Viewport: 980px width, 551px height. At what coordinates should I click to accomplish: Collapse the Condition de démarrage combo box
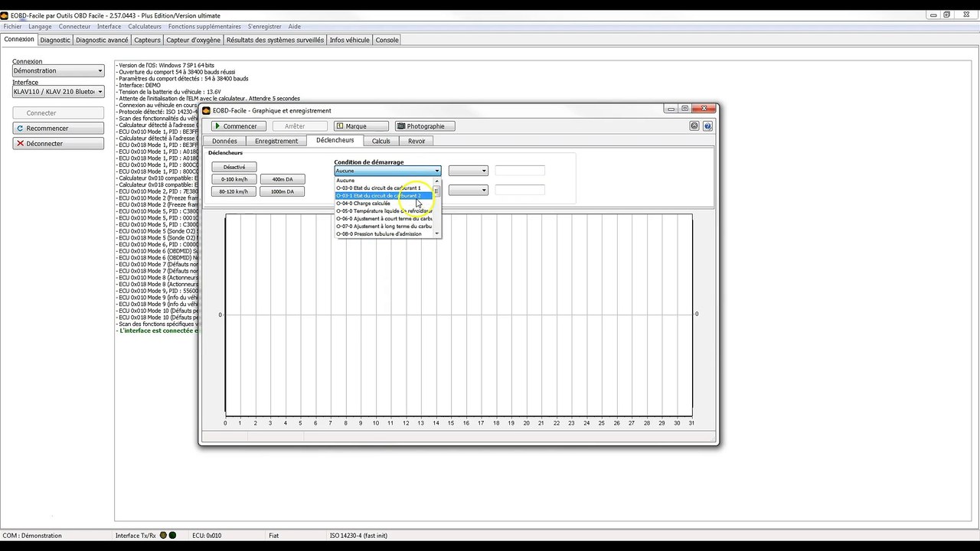click(387, 171)
